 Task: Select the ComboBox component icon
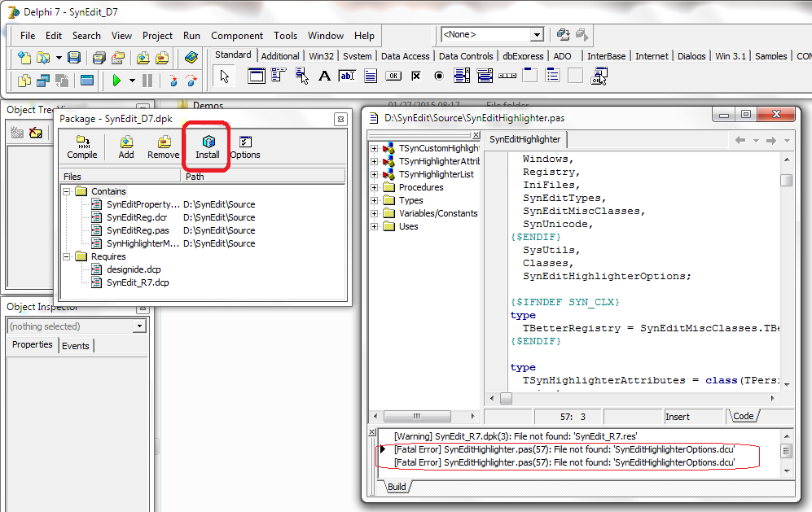coord(485,76)
